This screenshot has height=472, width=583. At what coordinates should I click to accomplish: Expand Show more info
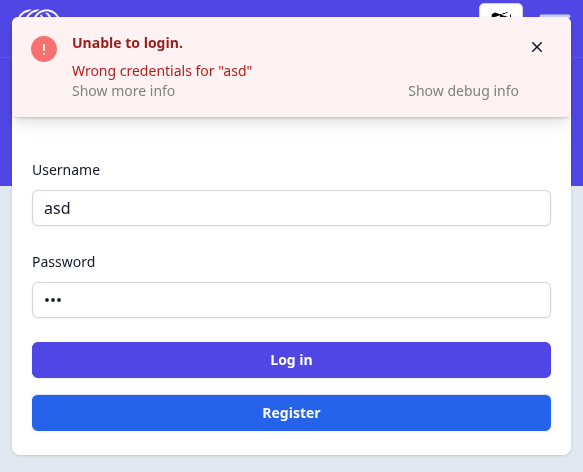coord(123,91)
